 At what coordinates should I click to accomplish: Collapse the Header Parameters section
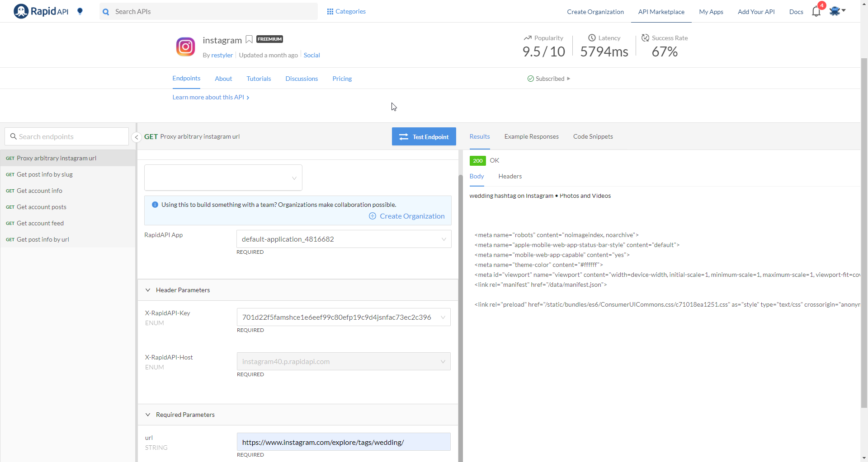148,290
